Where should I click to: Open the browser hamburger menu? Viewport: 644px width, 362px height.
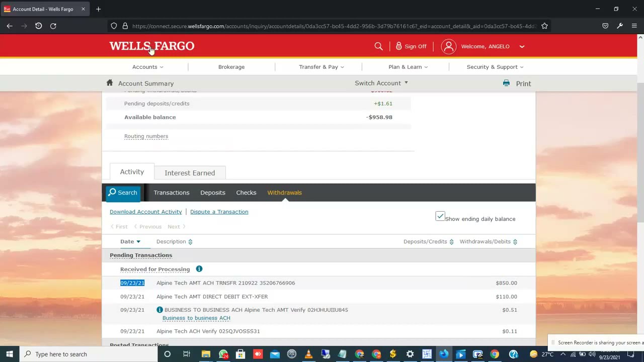point(634,26)
